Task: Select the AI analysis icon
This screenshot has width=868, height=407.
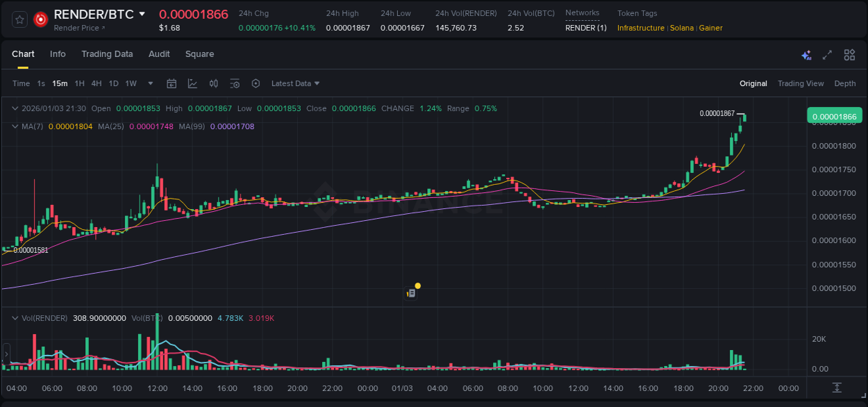Action: tap(806, 54)
